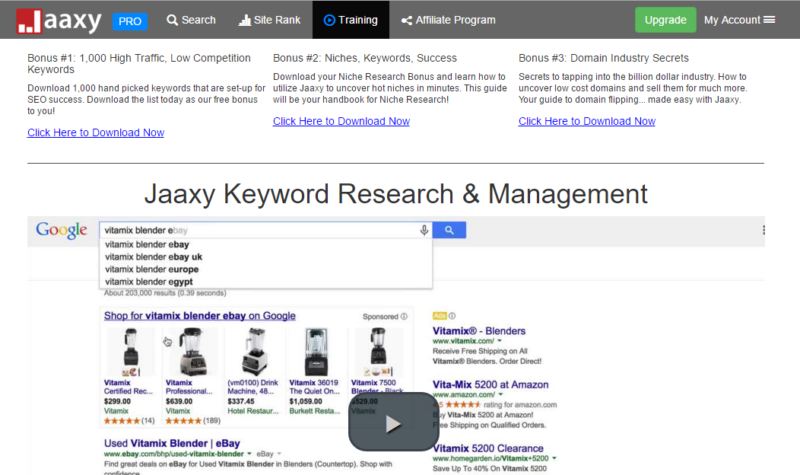Click the Training play circle icon
This screenshot has width=800, height=475.
329,20
